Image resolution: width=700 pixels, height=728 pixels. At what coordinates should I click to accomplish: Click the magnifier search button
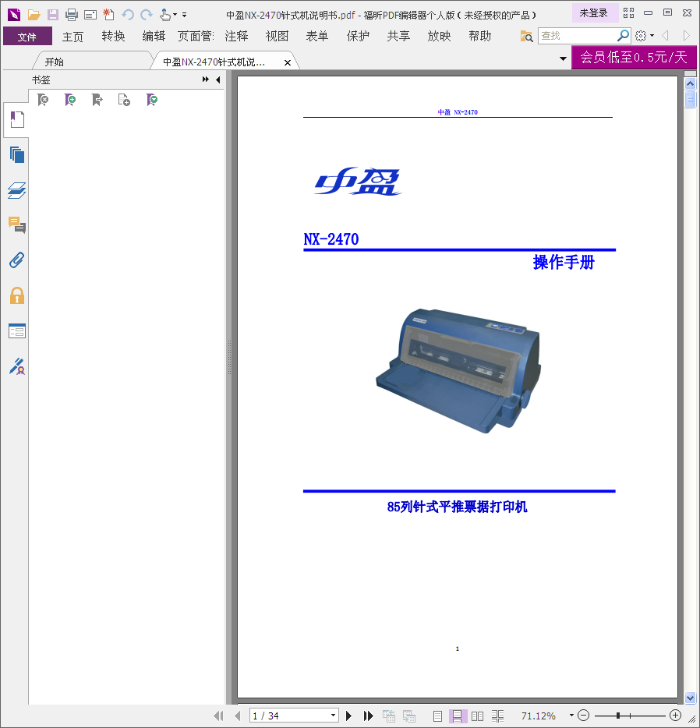tap(623, 35)
